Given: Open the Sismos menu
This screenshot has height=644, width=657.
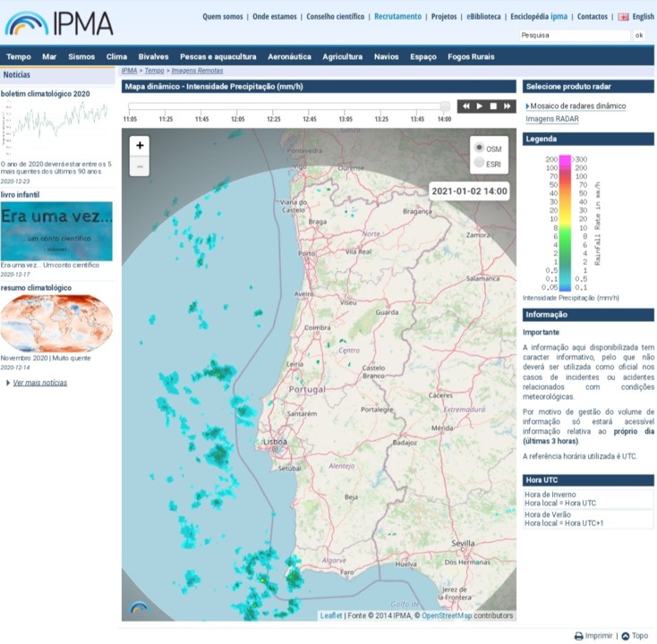Looking at the screenshot, I should pos(81,56).
